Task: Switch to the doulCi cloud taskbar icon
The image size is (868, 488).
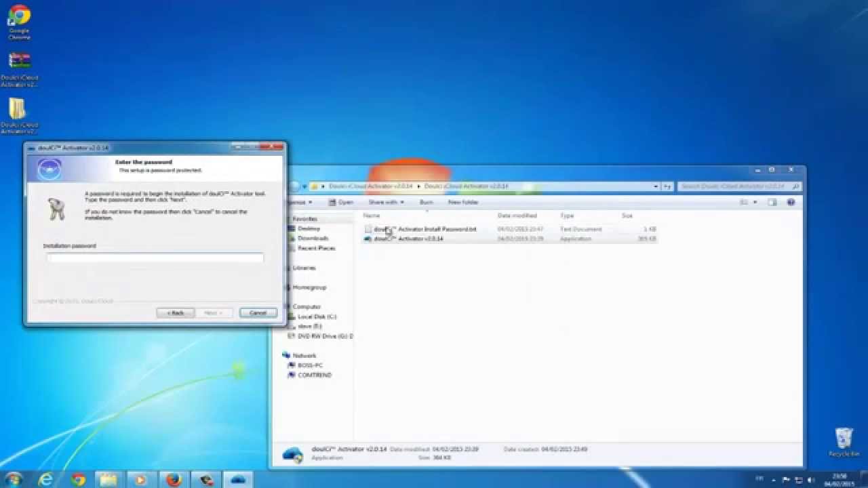Action: [x=238, y=480]
